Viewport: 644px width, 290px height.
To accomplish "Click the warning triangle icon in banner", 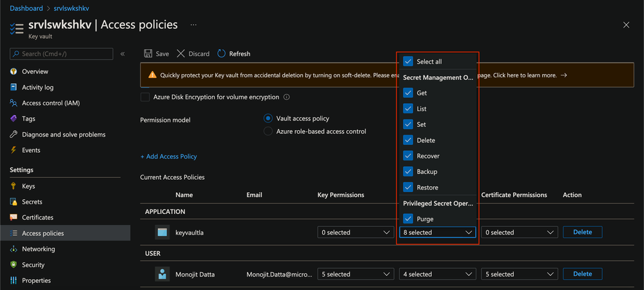I will pos(152,75).
